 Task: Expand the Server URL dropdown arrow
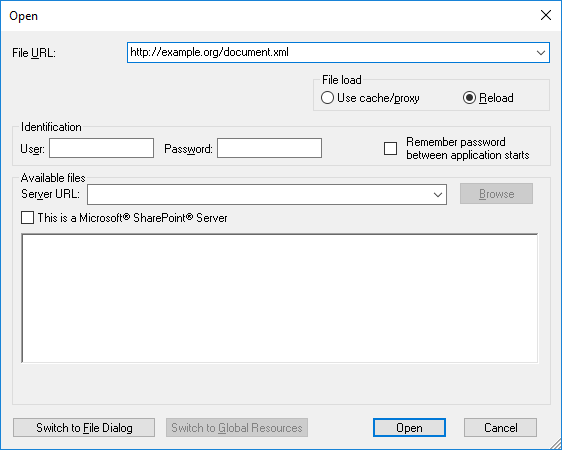438,195
